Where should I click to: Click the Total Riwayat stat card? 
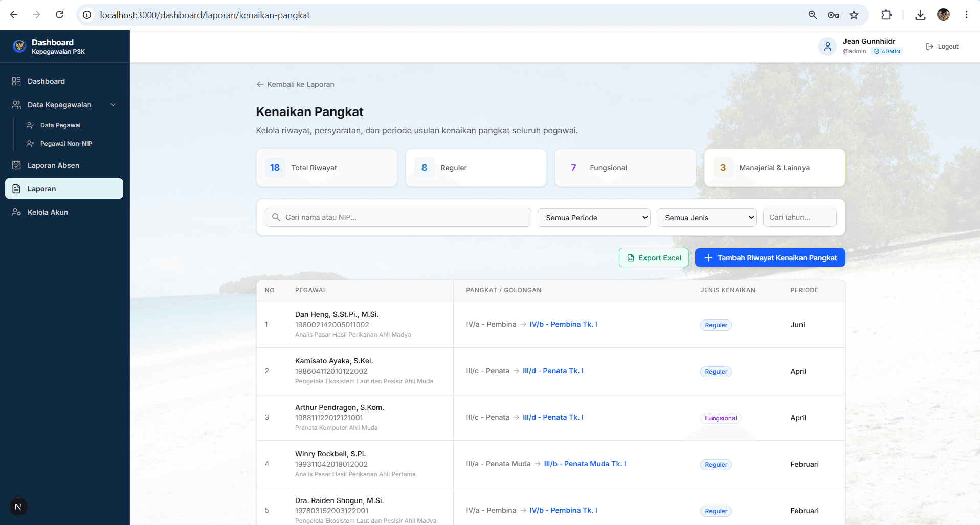tap(326, 168)
